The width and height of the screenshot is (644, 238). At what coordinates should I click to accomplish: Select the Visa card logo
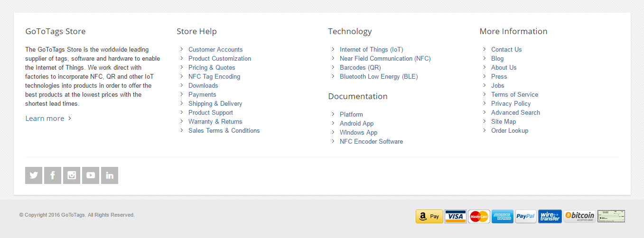pos(456,216)
